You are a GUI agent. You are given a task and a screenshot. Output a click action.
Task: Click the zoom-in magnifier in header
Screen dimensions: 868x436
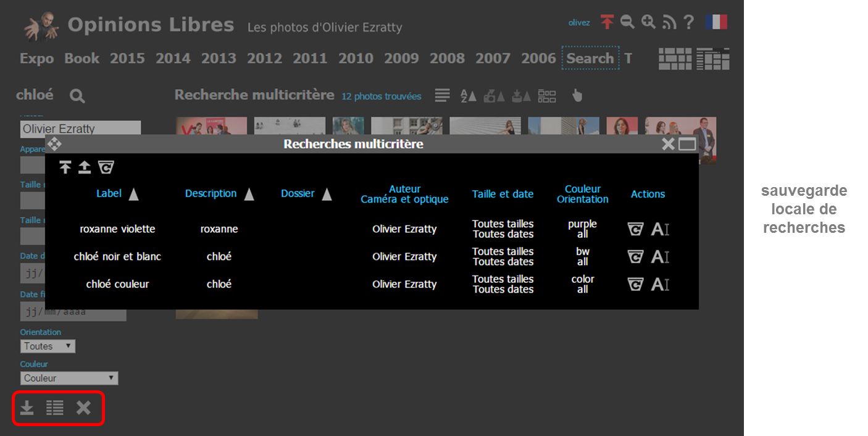(x=648, y=22)
